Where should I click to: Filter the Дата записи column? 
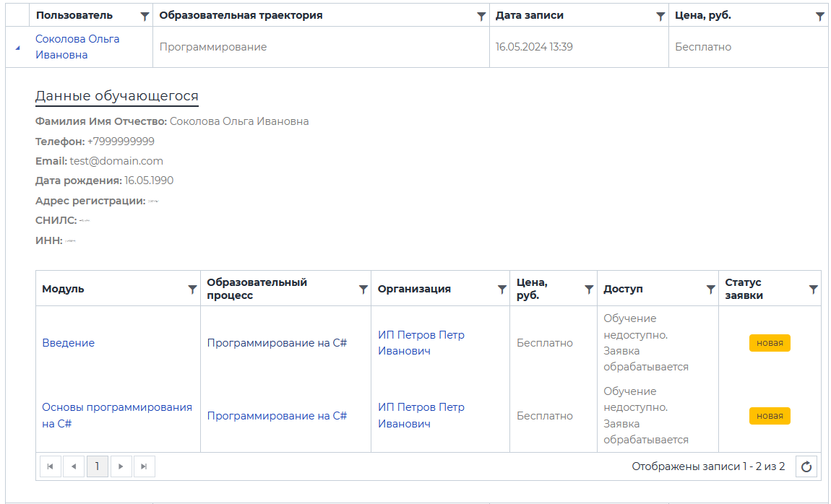(660, 16)
